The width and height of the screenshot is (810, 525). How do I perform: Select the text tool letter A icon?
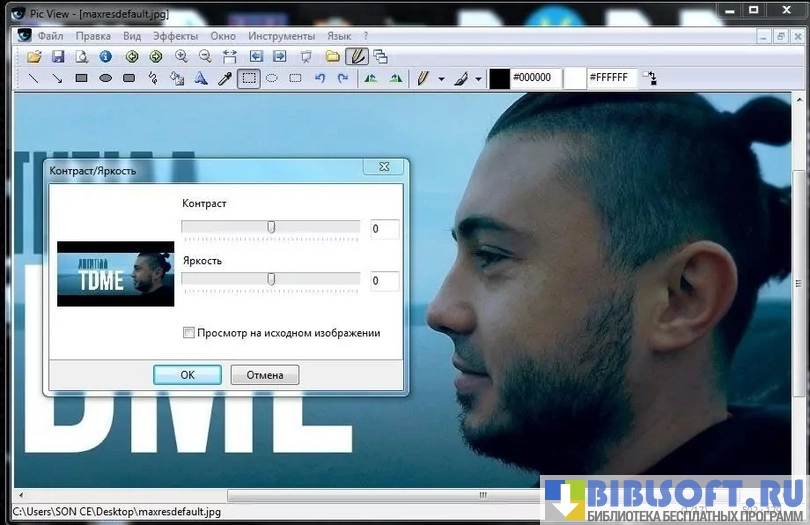pos(201,78)
